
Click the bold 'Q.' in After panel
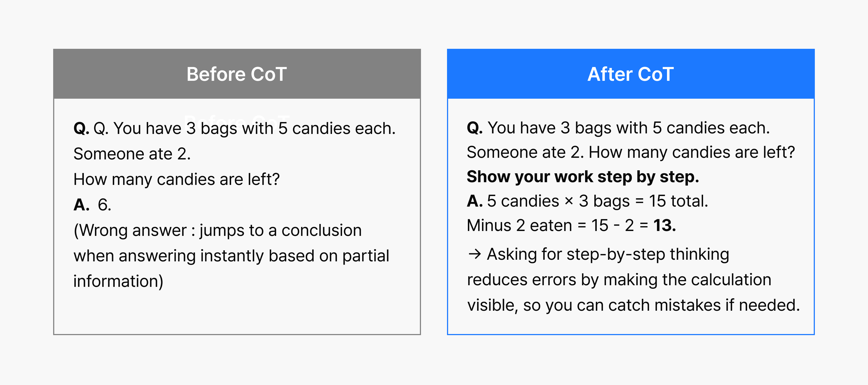tap(474, 128)
